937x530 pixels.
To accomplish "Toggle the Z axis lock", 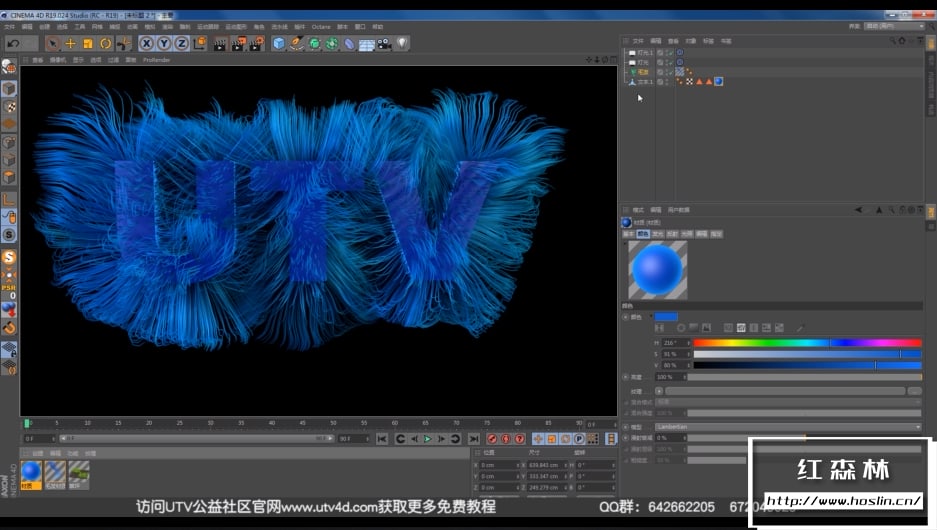I will (182, 44).
